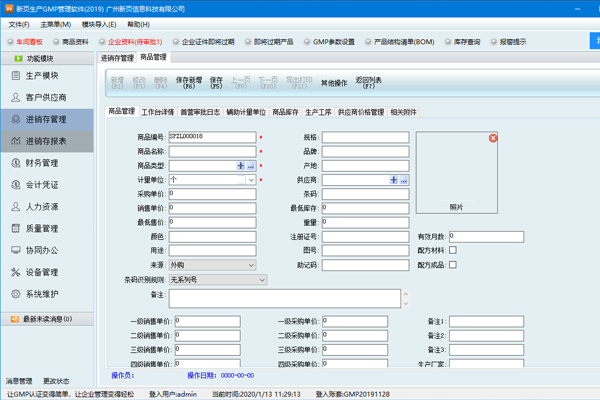Open 消息管理 at bottom left
The image size is (600, 400).
(x=19, y=381)
